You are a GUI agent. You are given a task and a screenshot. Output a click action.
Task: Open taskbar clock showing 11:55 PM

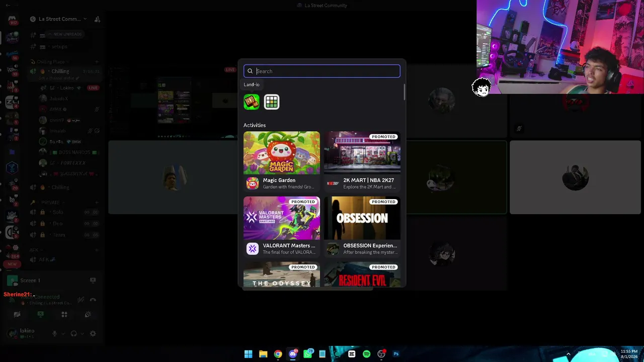629,354
